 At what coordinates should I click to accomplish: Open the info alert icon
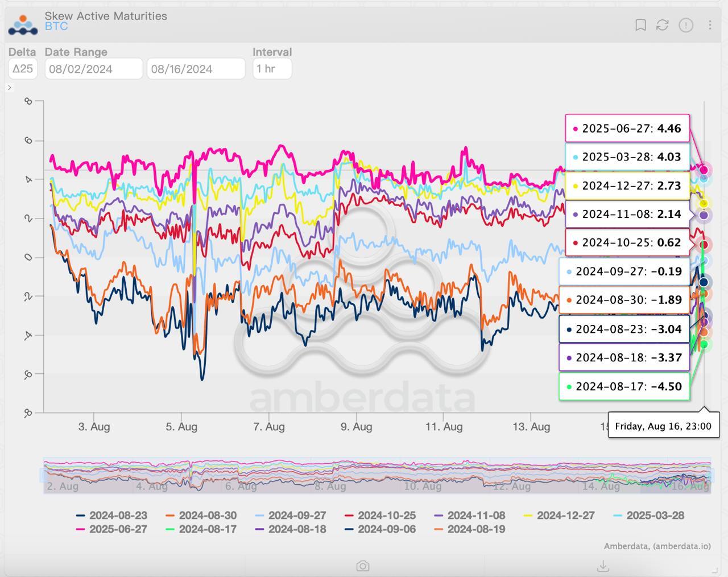(x=686, y=25)
